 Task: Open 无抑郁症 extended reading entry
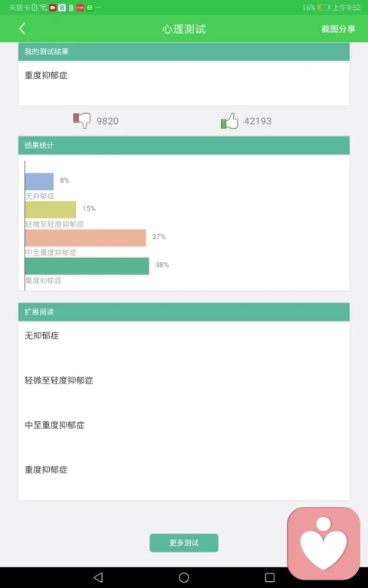41,335
